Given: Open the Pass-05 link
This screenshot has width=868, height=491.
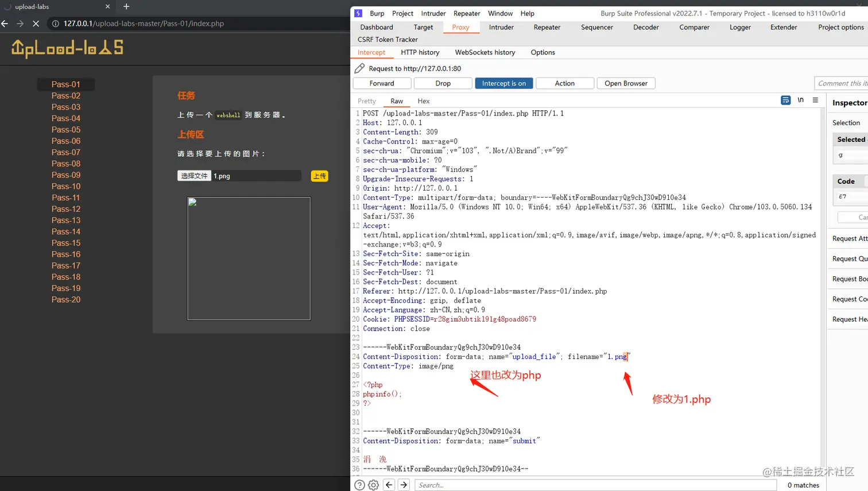Looking at the screenshot, I should point(66,130).
